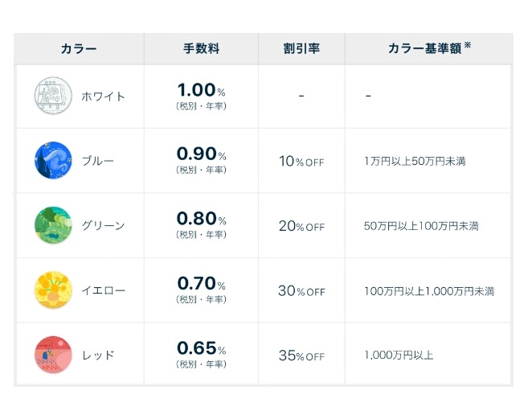Click the 35% OFF discount text
Image resolution: width=532 pixels, height=415 pixels.
301,355
